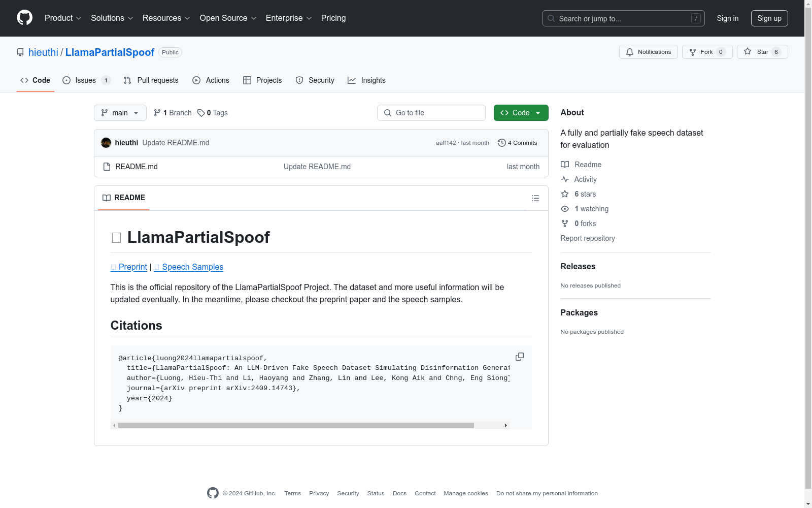Select the Code tab
Screen dimensions: 812x508
coord(36,80)
